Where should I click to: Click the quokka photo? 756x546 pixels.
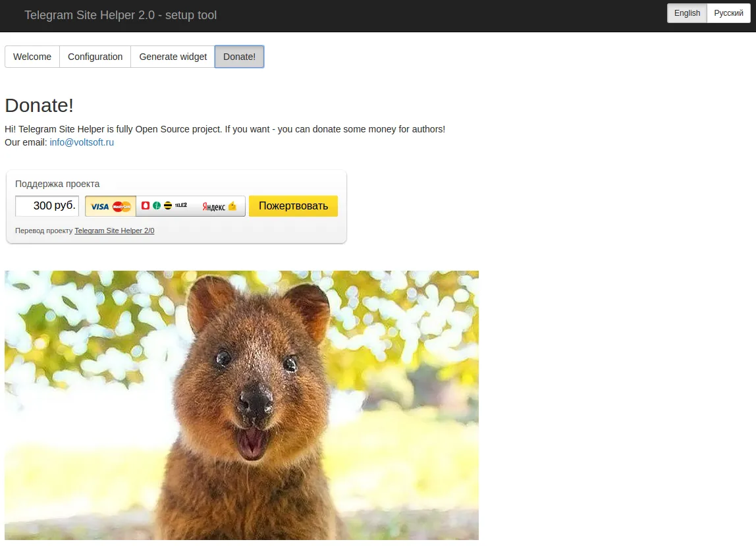coord(242,405)
